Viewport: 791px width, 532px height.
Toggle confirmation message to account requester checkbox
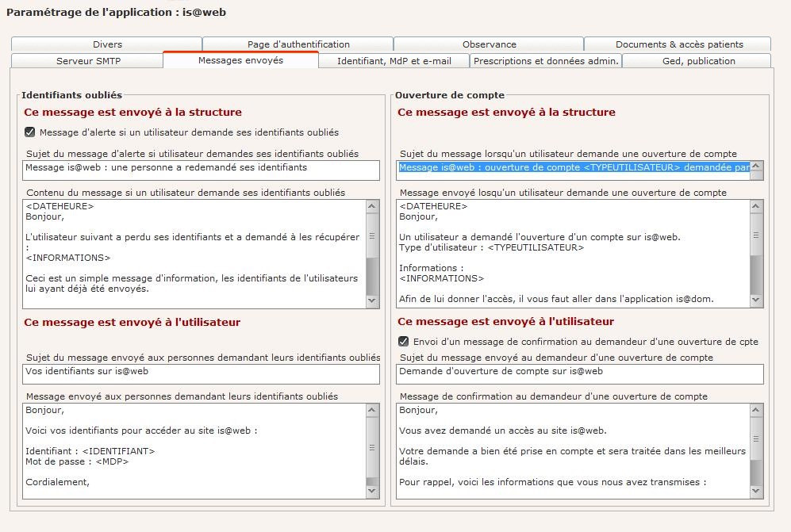click(x=404, y=342)
